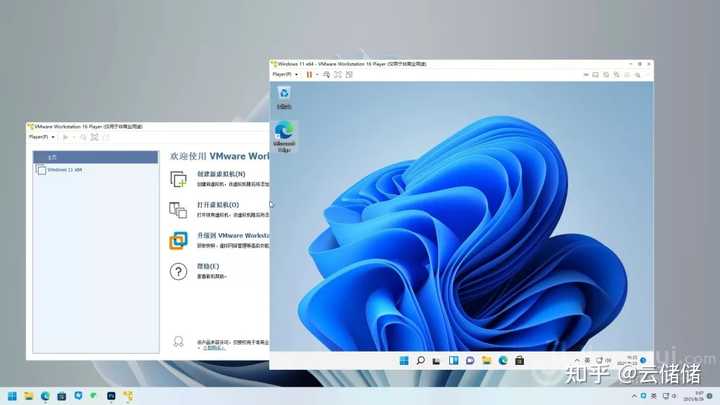Click the blue purchase link at the welcome page bottom
Image resolution: width=720 pixels, height=405 pixels.
click(x=214, y=348)
